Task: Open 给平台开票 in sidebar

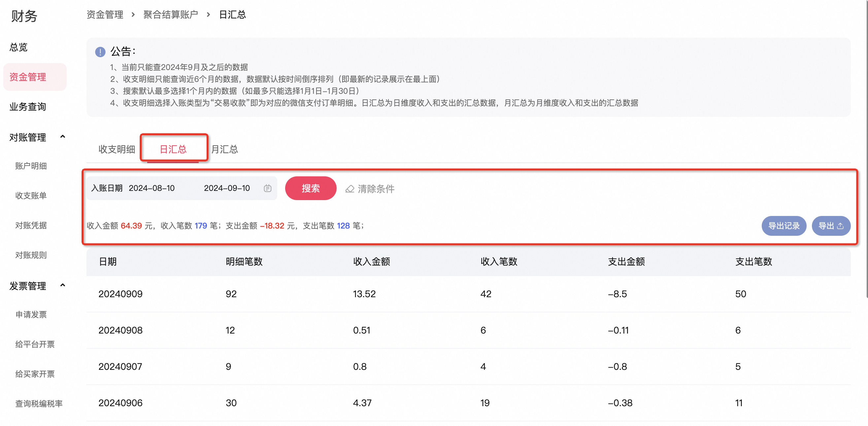Action: click(35, 344)
